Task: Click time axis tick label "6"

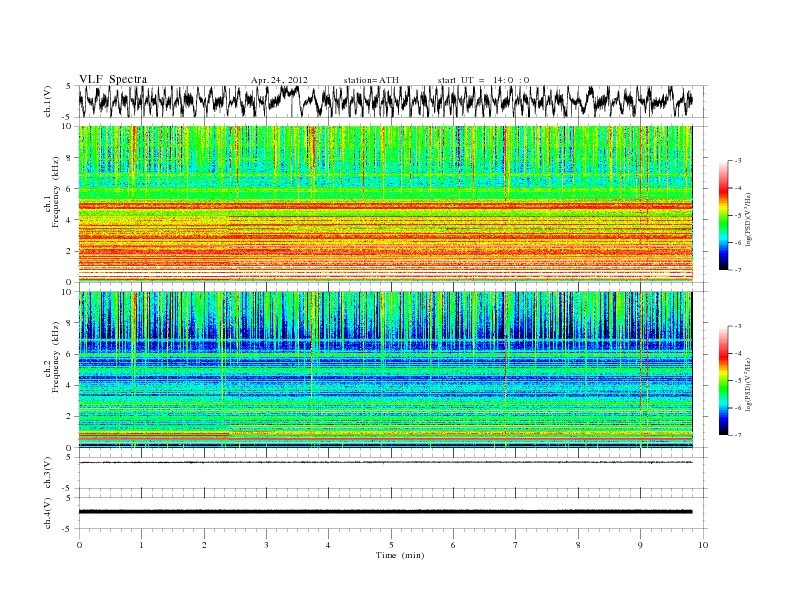Action: (x=454, y=545)
